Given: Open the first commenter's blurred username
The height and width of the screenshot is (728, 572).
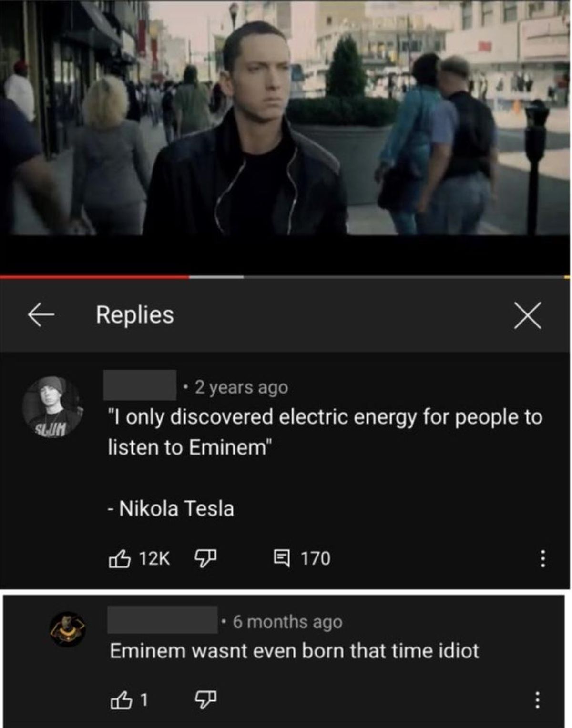Looking at the screenshot, I should 140,385.
